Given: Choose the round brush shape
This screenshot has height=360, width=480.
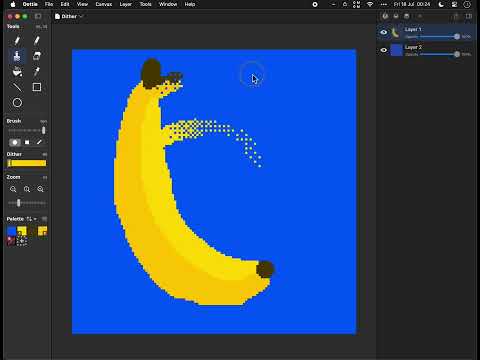Looking at the screenshot, I should click(x=15, y=142).
